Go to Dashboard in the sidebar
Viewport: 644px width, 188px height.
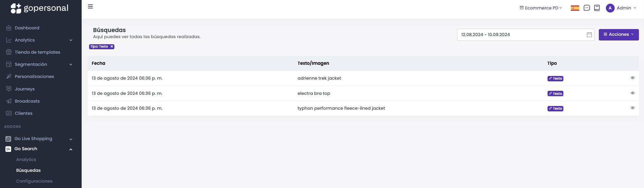coord(27,28)
